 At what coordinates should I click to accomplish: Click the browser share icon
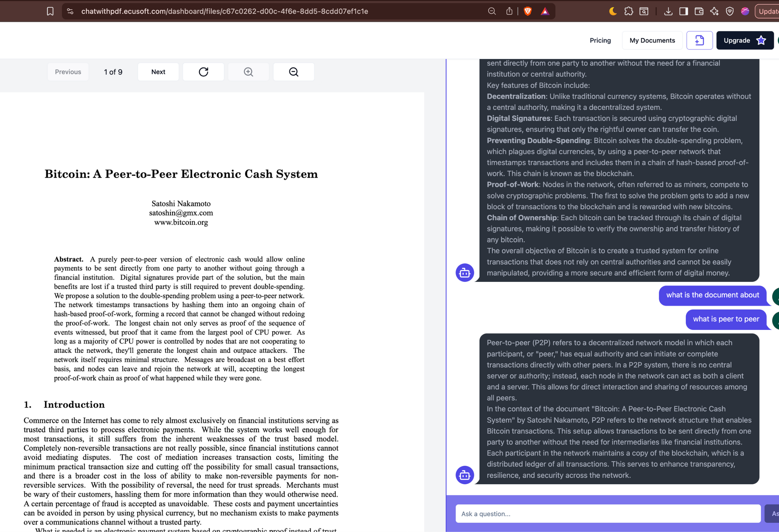click(509, 11)
